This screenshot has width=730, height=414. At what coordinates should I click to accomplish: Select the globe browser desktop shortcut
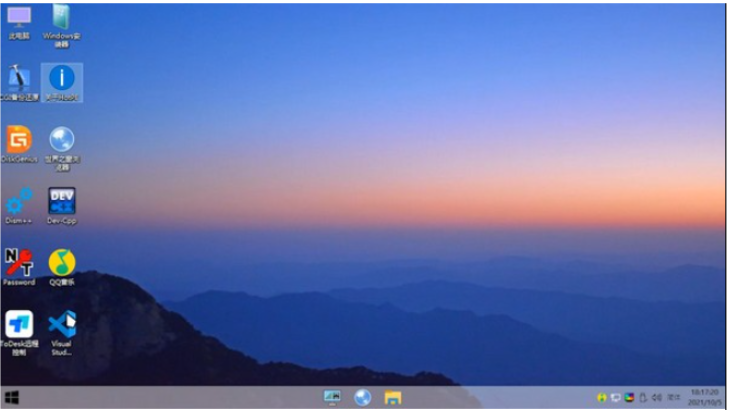coord(62,148)
